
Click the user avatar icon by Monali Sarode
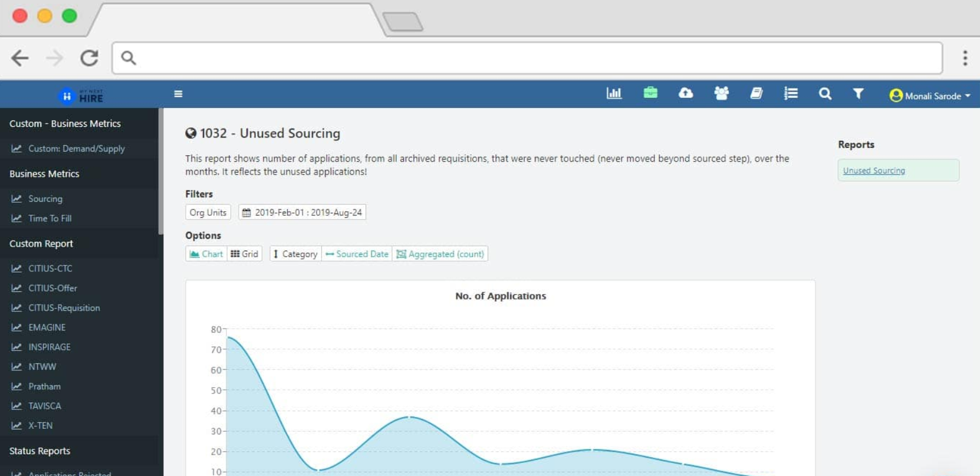pos(896,96)
